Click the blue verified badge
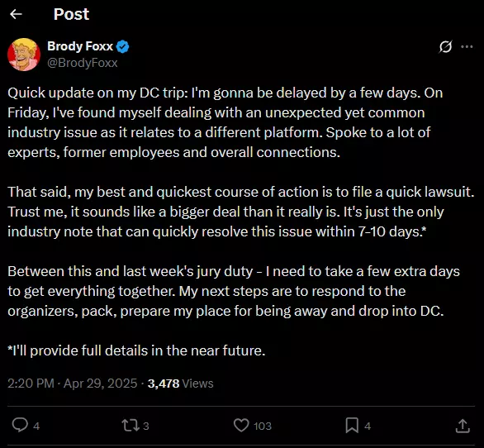The image size is (484, 448). click(123, 46)
